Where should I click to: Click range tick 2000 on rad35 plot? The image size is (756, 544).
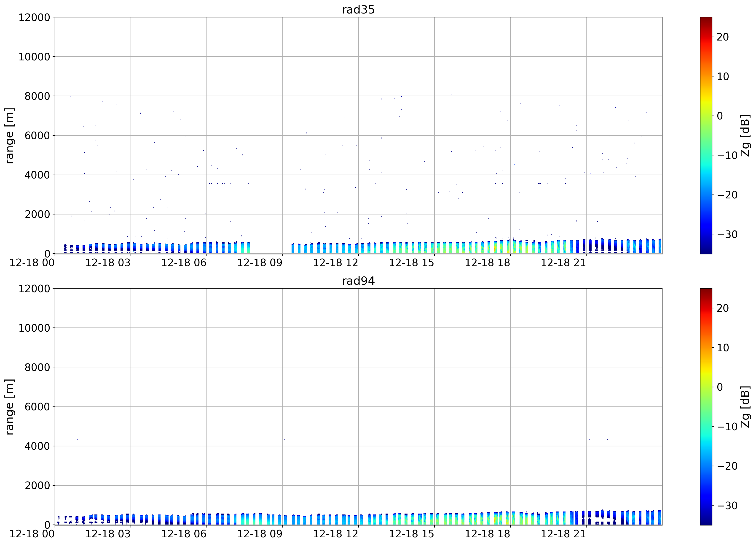[37, 214]
